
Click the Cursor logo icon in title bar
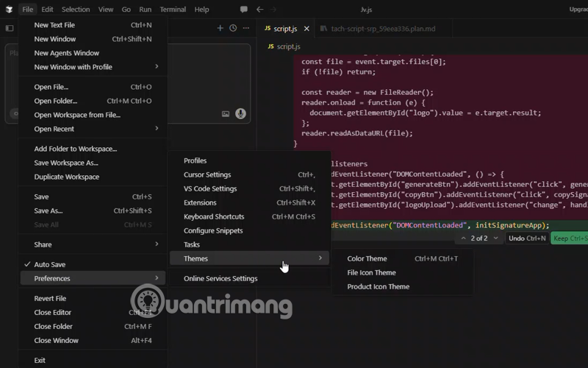(x=9, y=10)
